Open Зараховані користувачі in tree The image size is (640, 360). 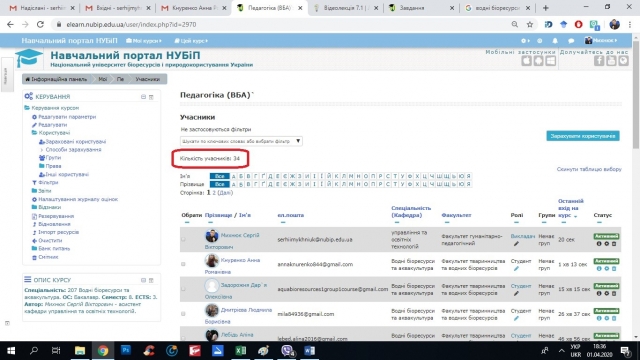coord(76,142)
